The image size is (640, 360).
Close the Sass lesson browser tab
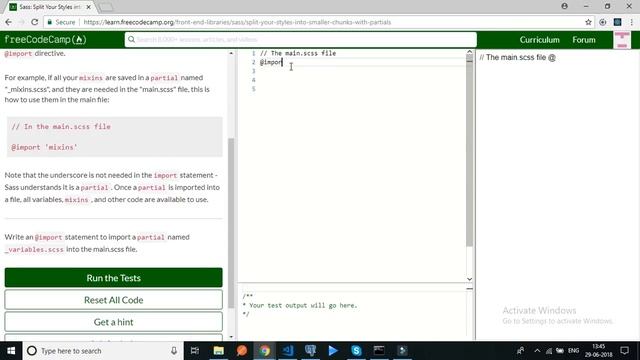pos(89,7)
